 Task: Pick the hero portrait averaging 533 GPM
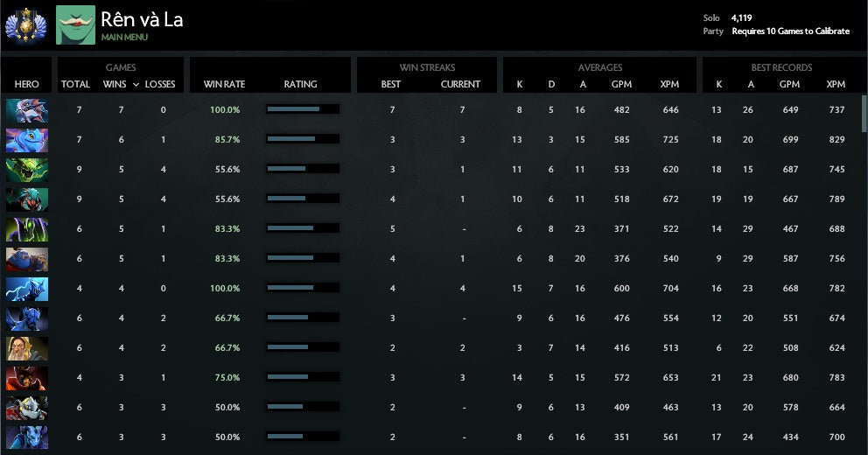[27, 170]
